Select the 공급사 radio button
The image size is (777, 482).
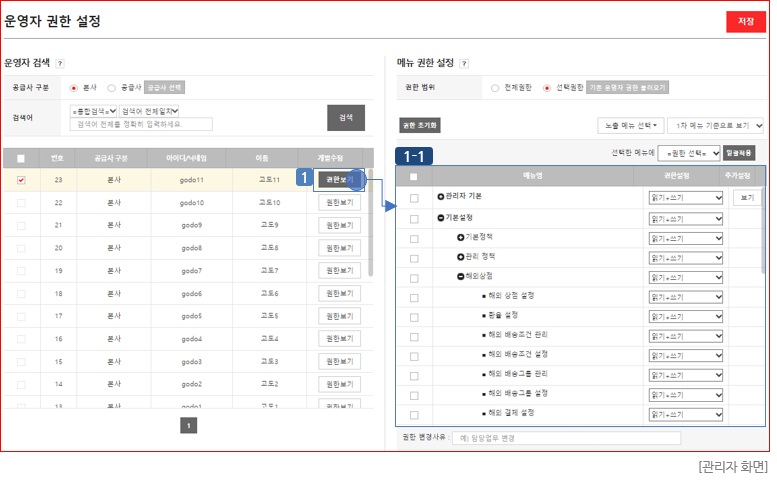coord(111,87)
